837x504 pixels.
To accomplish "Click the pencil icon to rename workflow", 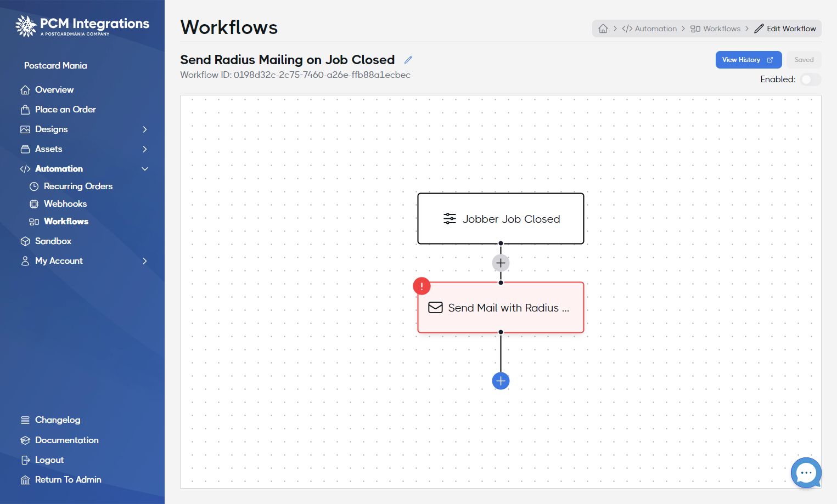I will click(408, 60).
